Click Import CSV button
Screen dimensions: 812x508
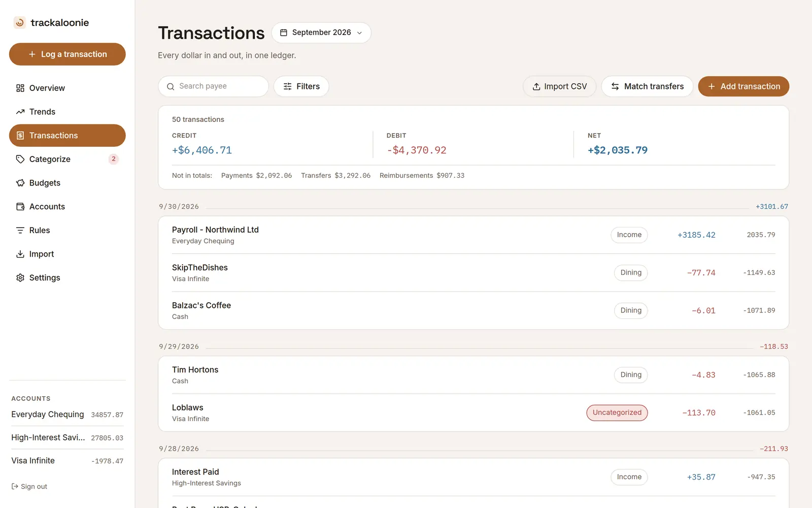pos(559,86)
